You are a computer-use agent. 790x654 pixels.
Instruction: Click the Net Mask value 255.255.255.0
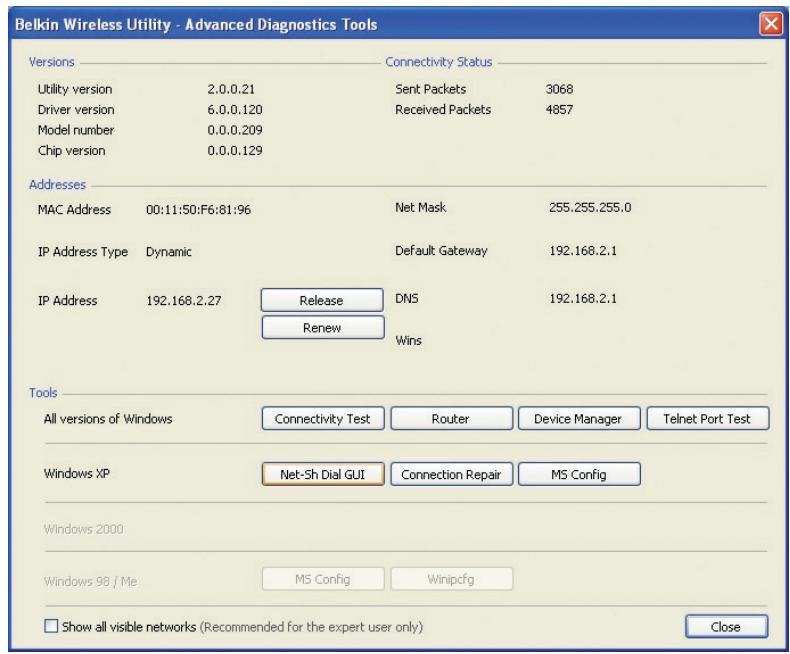tap(590, 207)
